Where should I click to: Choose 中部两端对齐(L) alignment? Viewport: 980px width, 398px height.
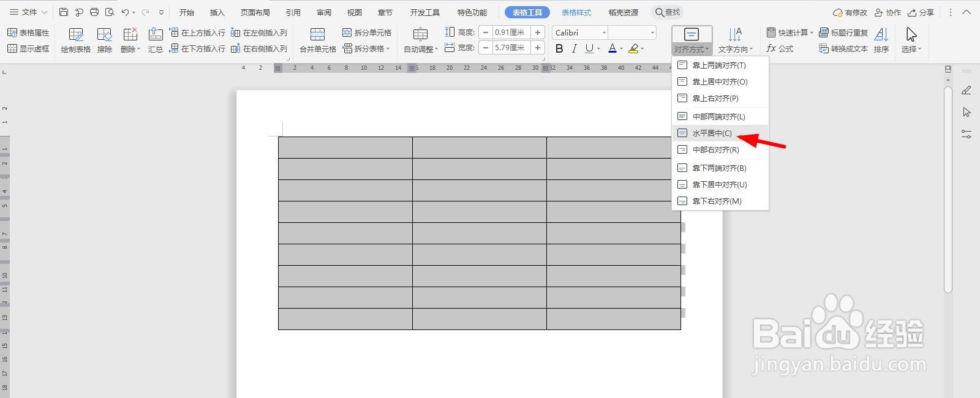pyautogui.click(x=720, y=116)
